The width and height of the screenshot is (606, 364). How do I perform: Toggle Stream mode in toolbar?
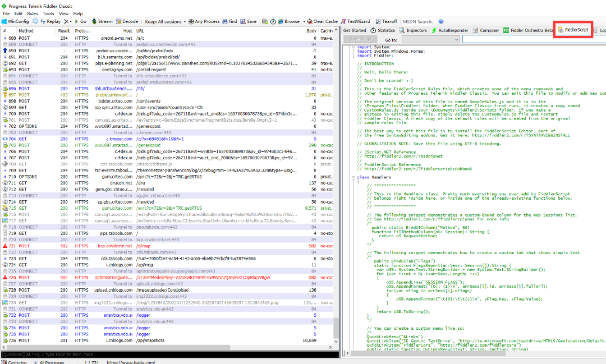click(x=102, y=22)
